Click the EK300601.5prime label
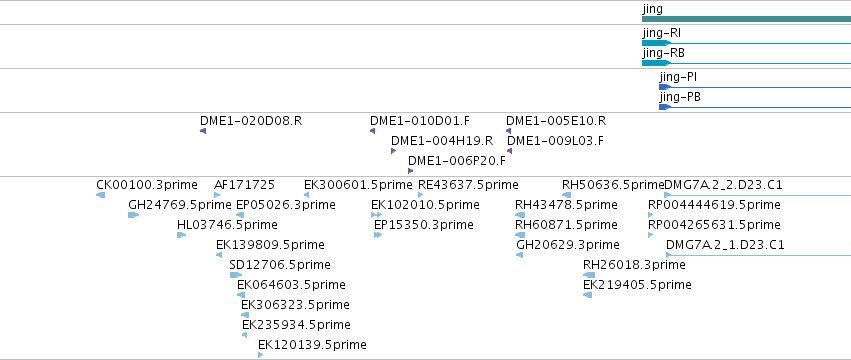The image size is (851, 360). (358, 185)
